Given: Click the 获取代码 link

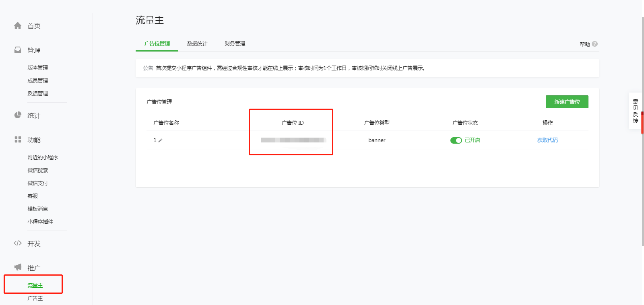Looking at the screenshot, I should click(x=547, y=140).
